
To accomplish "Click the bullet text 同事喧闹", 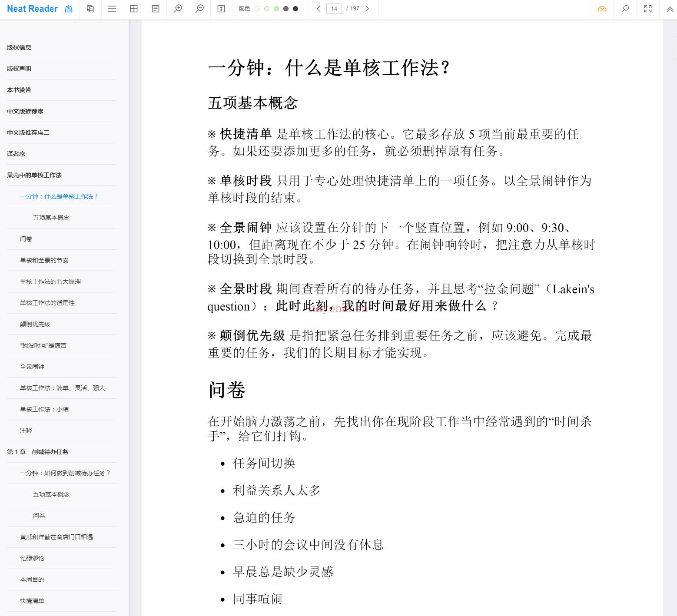I will click(258, 599).
